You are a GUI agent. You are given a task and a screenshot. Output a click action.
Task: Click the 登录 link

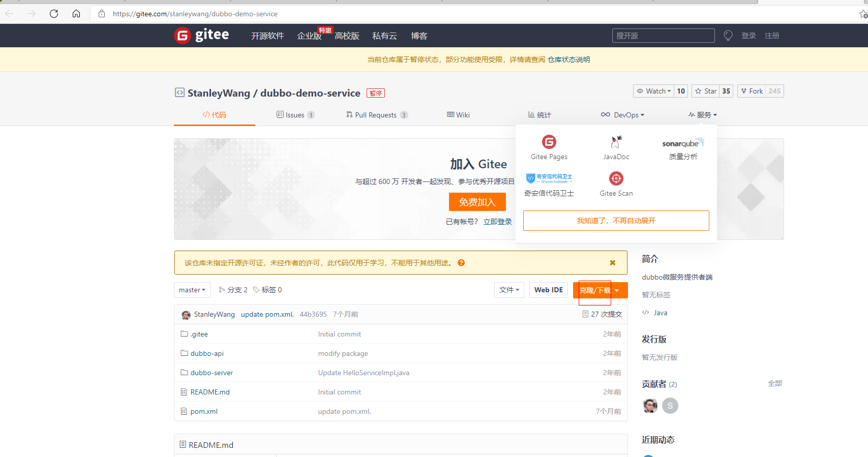[x=749, y=36]
